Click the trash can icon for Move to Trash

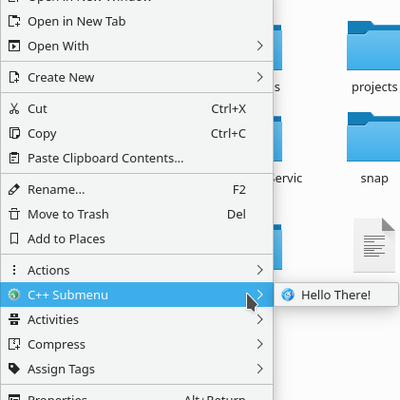14,214
